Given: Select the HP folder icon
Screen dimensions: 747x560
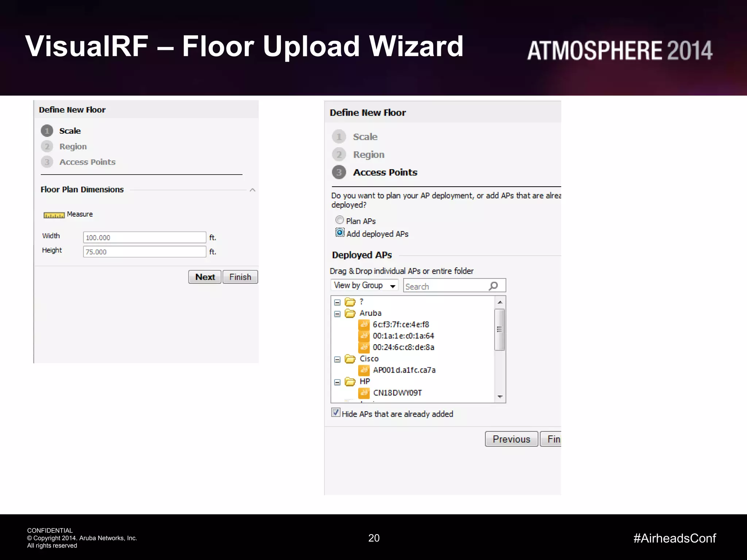Looking at the screenshot, I should pos(350,381).
